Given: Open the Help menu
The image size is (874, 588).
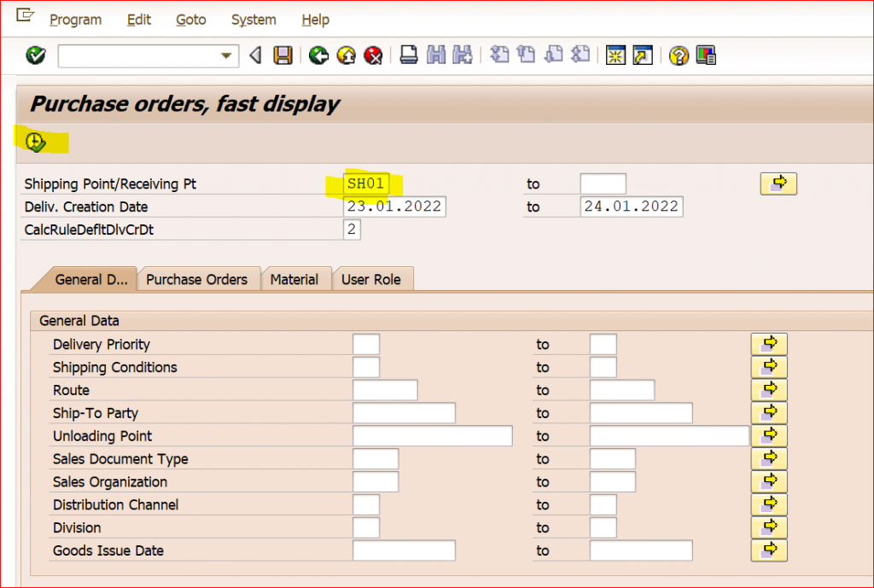Looking at the screenshot, I should (316, 20).
